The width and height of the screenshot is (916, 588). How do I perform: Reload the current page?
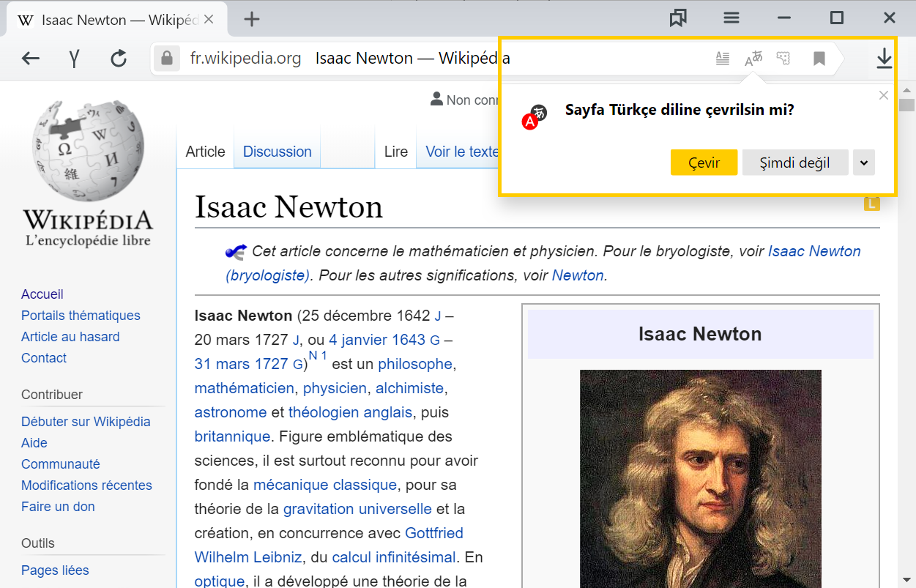pyautogui.click(x=119, y=59)
